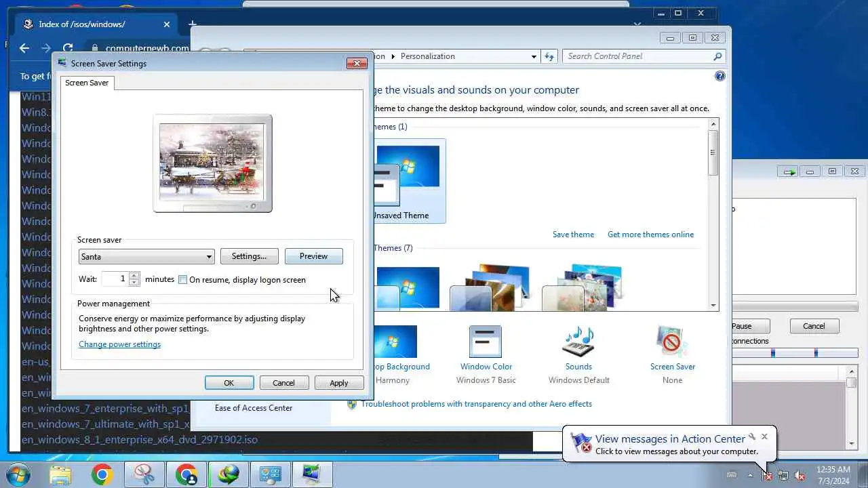Image resolution: width=868 pixels, height=488 pixels.
Task: Click the Save theme link
Action: [573, 235]
